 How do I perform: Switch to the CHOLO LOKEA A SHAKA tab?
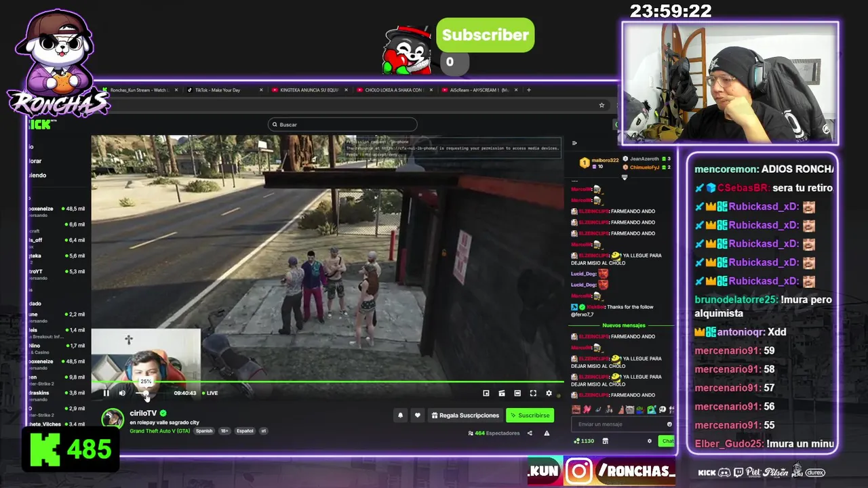point(393,90)
